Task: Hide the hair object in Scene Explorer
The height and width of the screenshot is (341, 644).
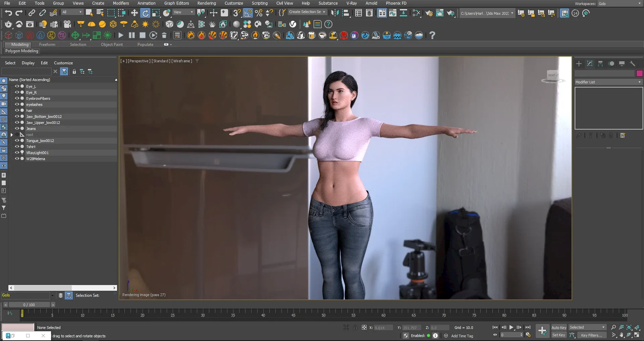Action: [16, 110]
